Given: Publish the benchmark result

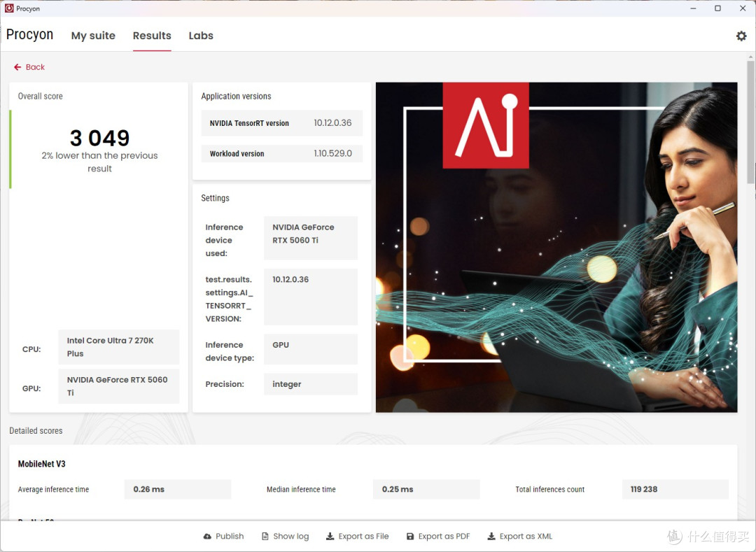Looking at the screenshot, I should 224,536.
